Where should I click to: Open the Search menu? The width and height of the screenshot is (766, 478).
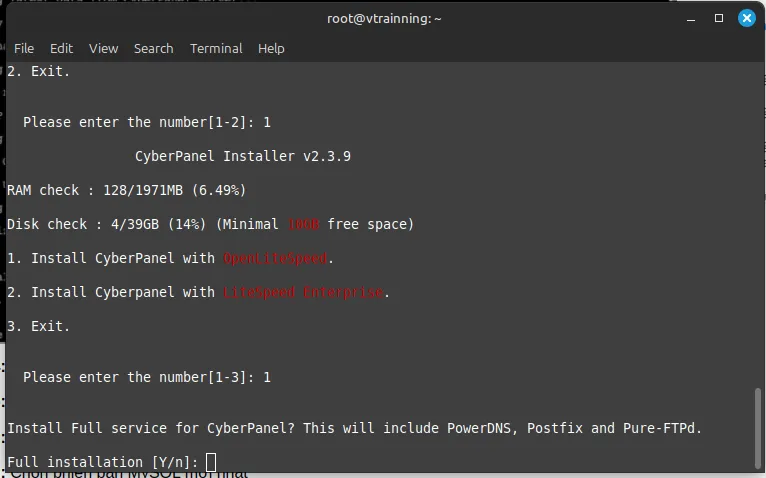click(x=153, y=48)
